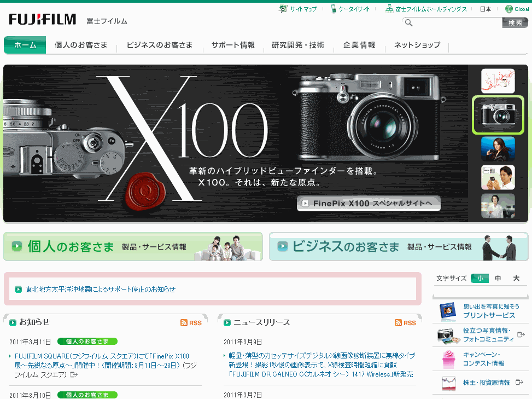The height and width of the screenshot is (399, 532).
Task: Click external link icon after フイルム スクエア)
Action: coord(74,374)
